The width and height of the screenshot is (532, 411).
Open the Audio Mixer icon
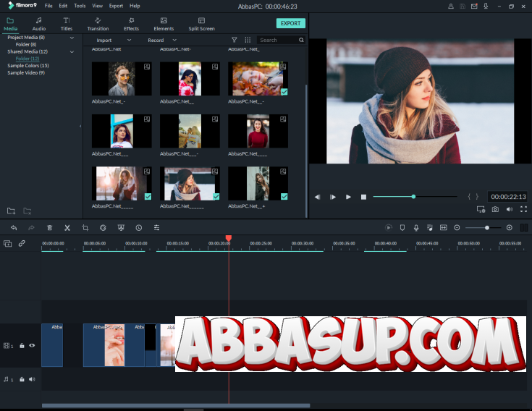click(429, 227)
